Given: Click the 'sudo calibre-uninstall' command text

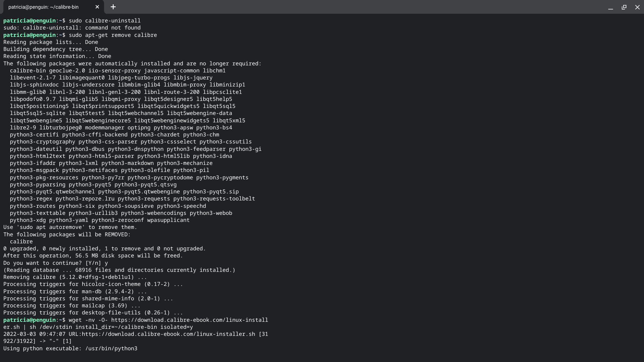Looking at the screenshot, I should 105,21.
